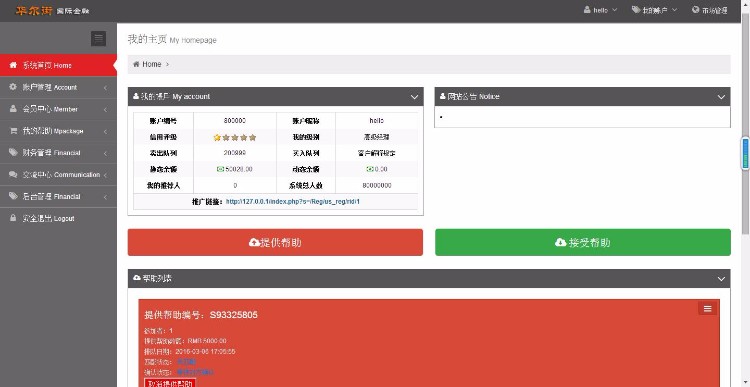Image resolution: width=750 pixels, height=387 pixels.
Task: Click the account name value hello
Action: pyautogui.click(x=376, y=121)
